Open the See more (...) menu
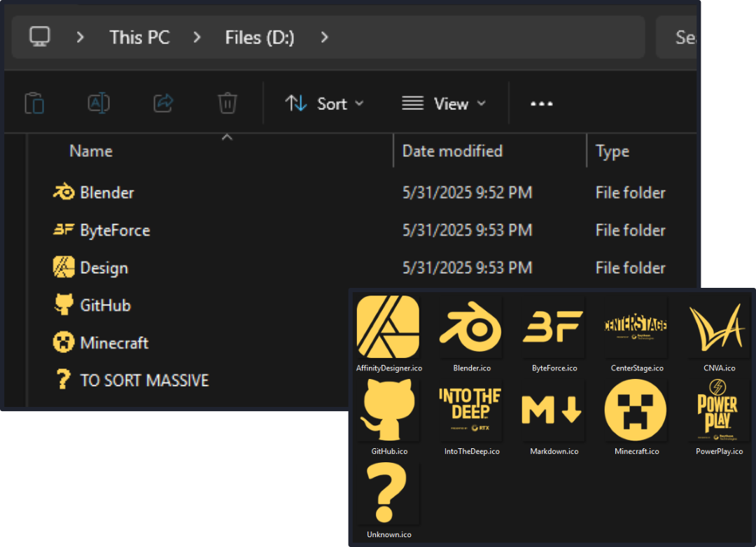 (541, 103)
